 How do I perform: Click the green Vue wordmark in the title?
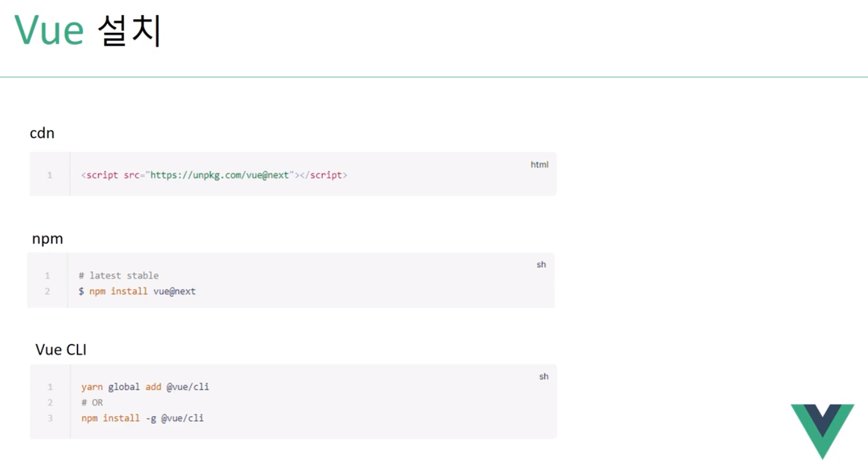point(50,28)
